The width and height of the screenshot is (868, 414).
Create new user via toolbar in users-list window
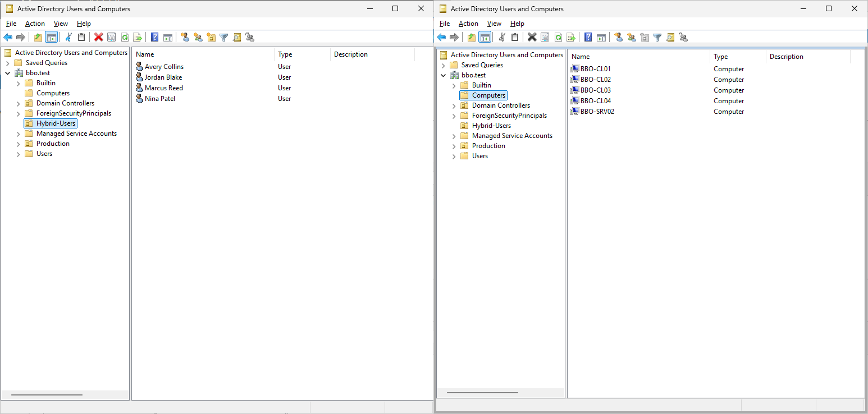click(185, 37)
